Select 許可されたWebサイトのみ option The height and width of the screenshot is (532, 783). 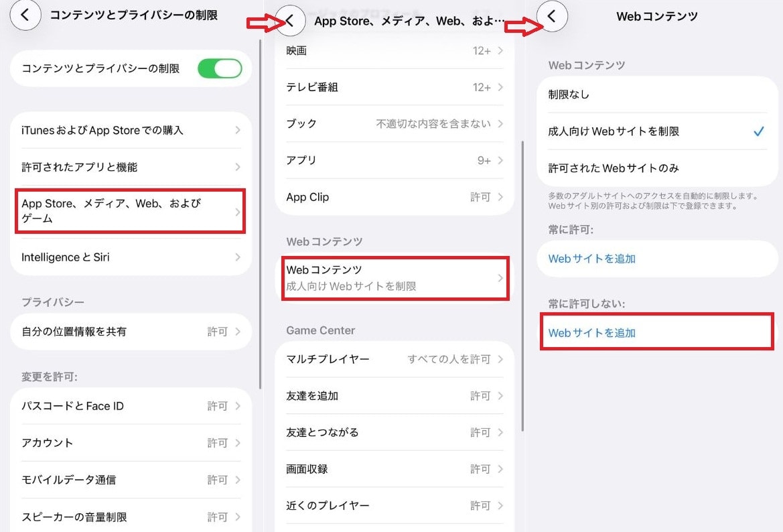click(656, 169)
